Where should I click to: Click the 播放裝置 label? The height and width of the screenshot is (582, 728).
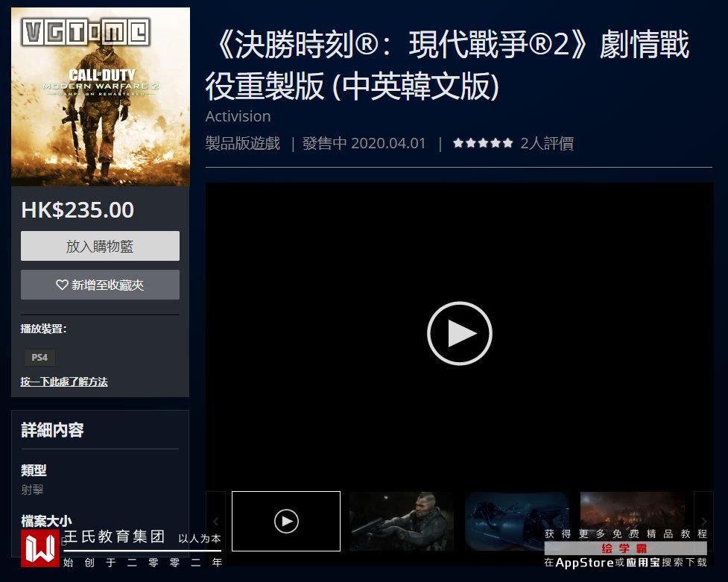(44, 329)
